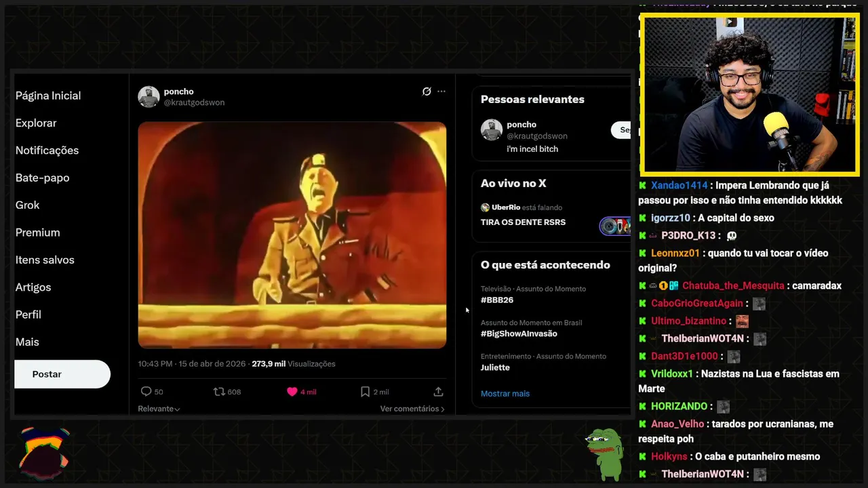Screen dimensions: 868x488
Task: Open the #BBB26 trending topic
Action: coord(497,300)
